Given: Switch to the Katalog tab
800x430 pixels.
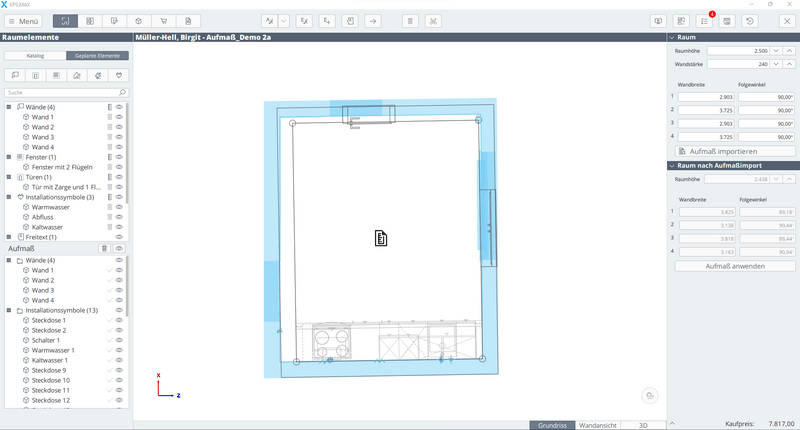Looking at the screenshot, I should pyautogui.click(x=35, y=56).
